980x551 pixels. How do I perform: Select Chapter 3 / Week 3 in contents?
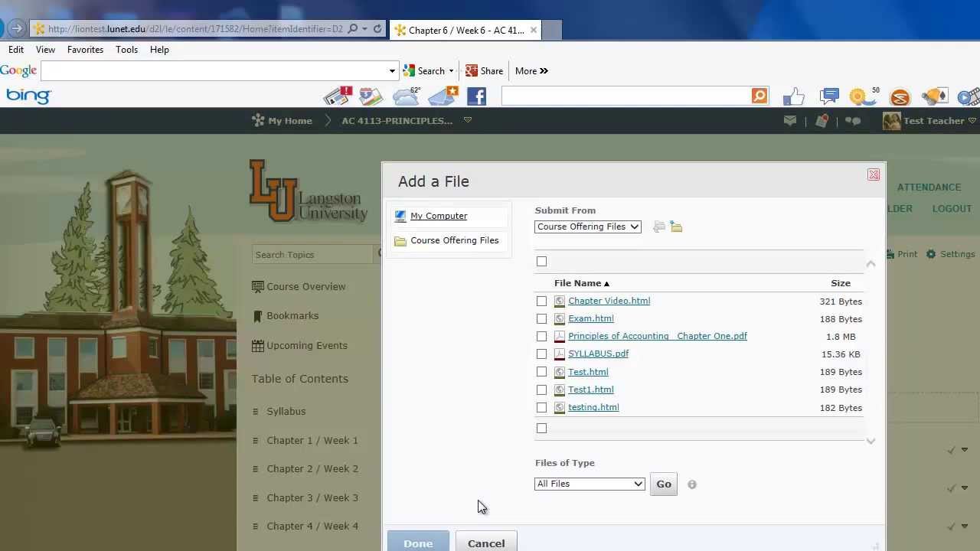click(x=312, y=497)
